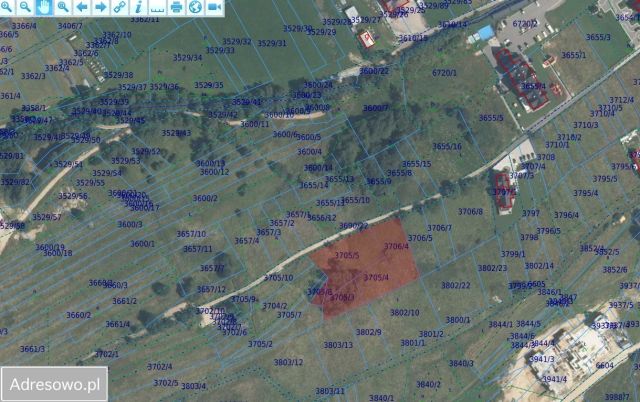Click parcel label 3706/7
640x402 pixels.
pyautogui.click(x=439, y=228)
